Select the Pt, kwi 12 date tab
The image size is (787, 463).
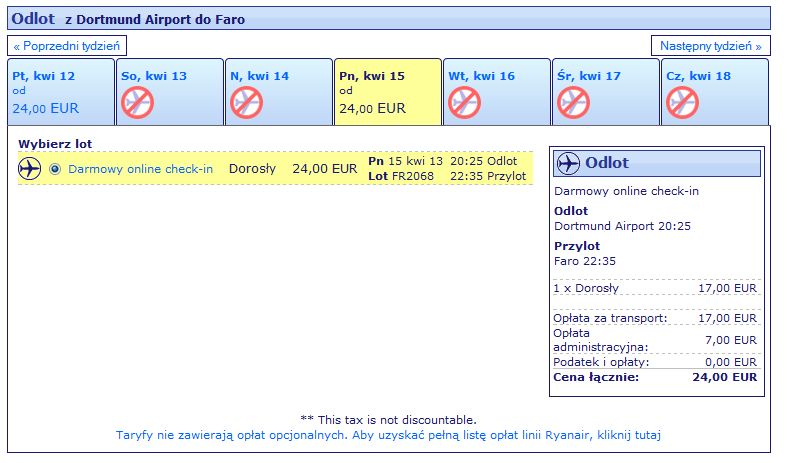click(61, 92)
